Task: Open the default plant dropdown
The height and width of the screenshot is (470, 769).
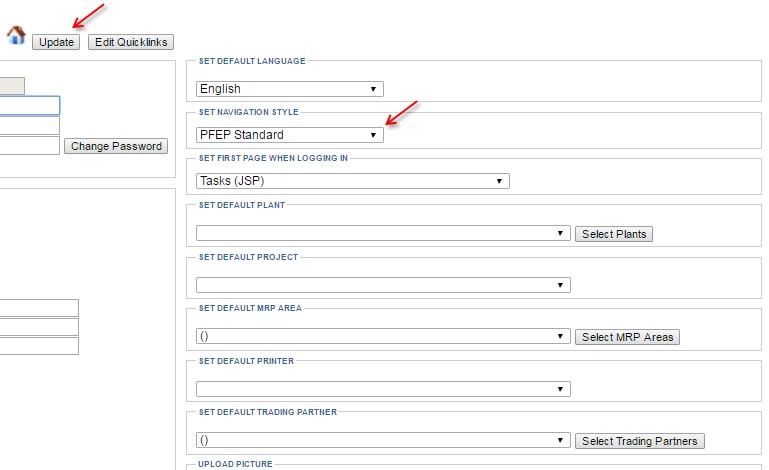Action: pos(383,233)
